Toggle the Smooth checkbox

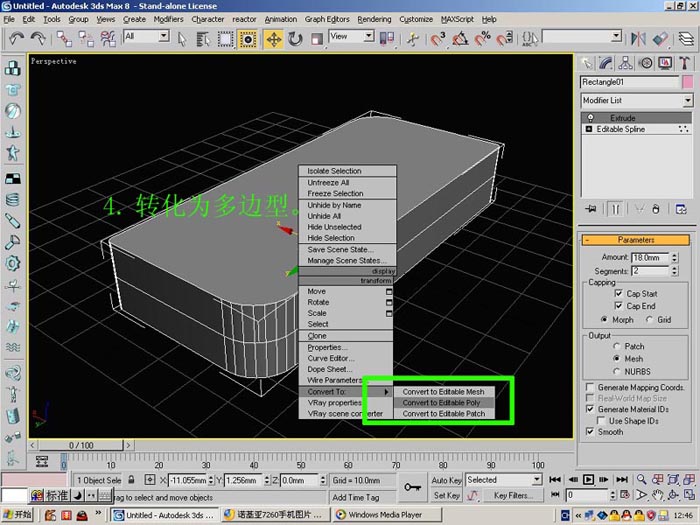(590, 432)
